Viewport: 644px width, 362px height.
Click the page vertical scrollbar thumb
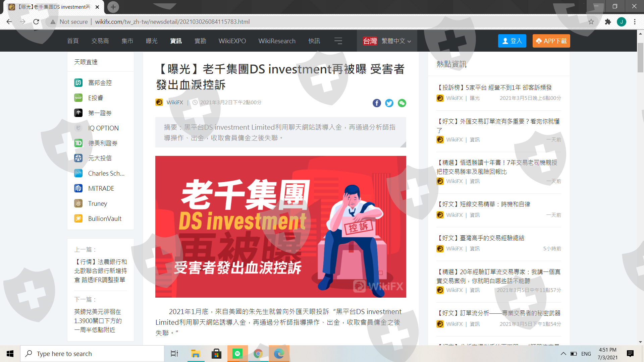[640, 57]
